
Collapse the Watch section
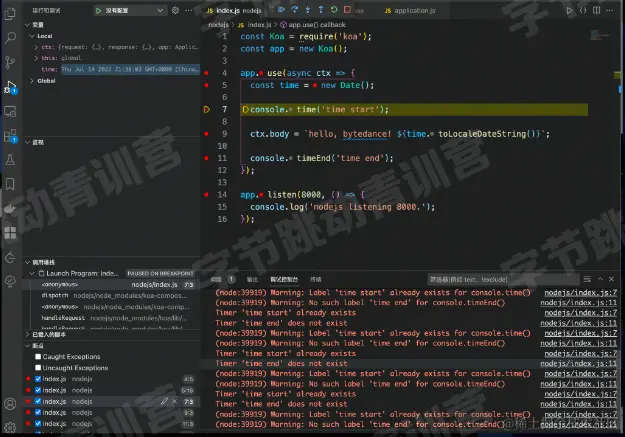pyautogui.click(x=28, y=142)
